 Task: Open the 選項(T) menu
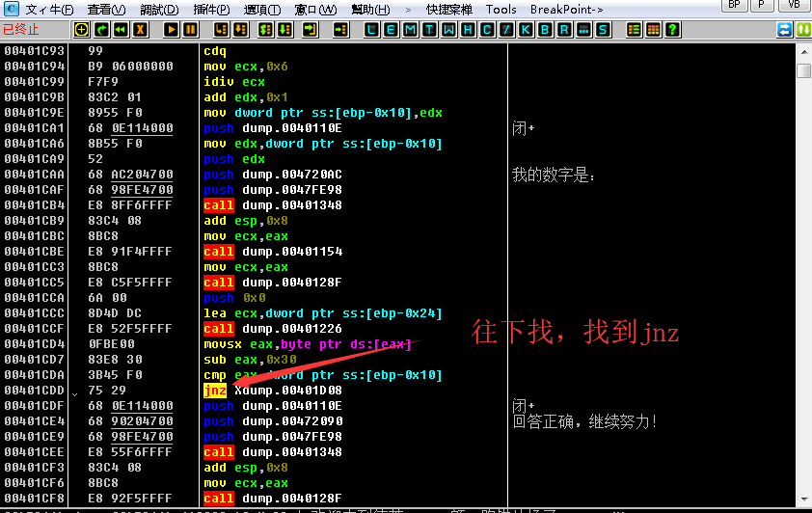(262, 10)
